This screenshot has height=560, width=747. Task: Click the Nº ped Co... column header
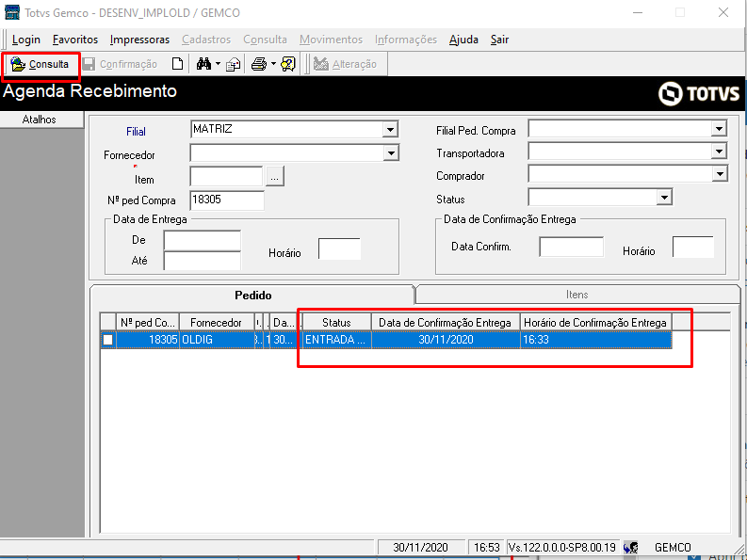(x=148, y=323)
